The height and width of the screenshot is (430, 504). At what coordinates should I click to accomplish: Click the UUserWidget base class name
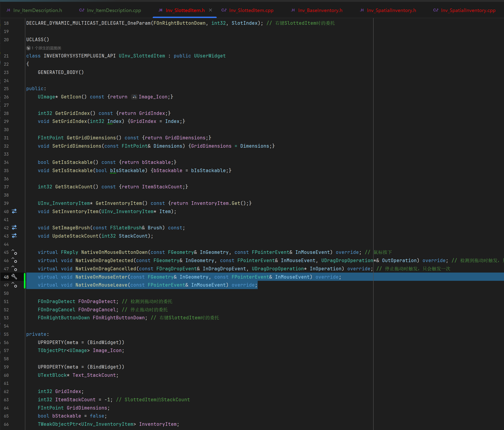pos(210,56)
